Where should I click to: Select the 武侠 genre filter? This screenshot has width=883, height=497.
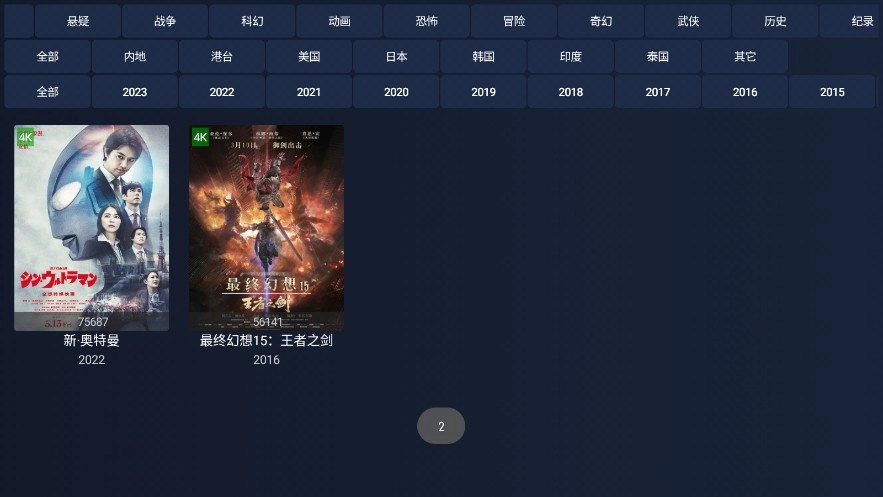pyautogui.click(x=688, y=21)
